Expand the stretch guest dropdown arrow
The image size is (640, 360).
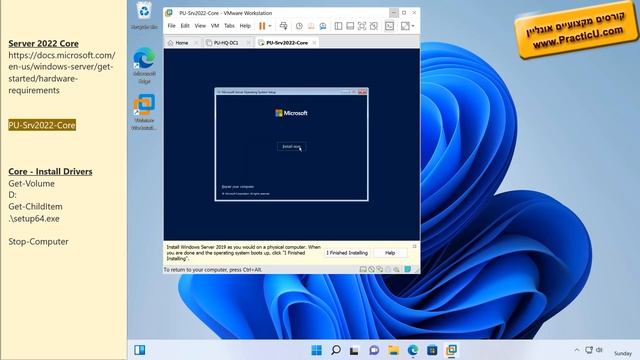tap(413, 26)
